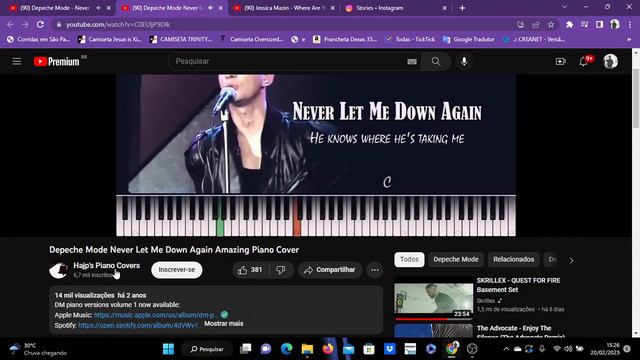Open YouTube notifications bell
640x360 pixels.
pos(584,62)
